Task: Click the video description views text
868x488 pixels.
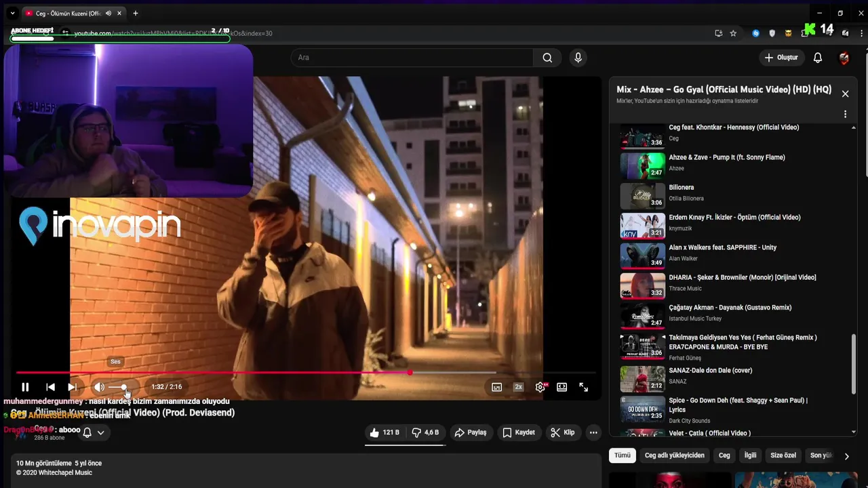Action: click(x=43, y=464)
